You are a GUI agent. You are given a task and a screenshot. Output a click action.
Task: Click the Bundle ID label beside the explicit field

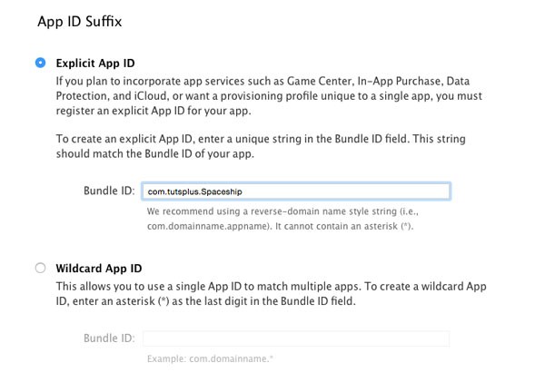109,191
